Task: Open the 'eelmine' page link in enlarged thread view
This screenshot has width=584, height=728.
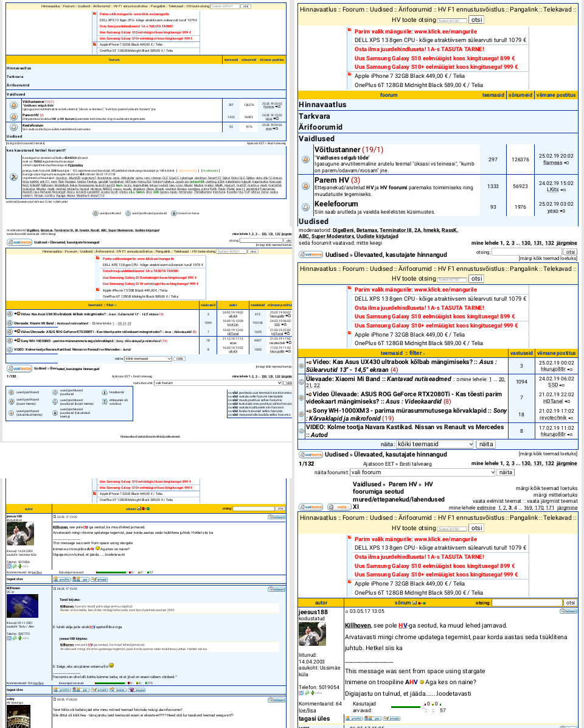Action: click(486, 508)
